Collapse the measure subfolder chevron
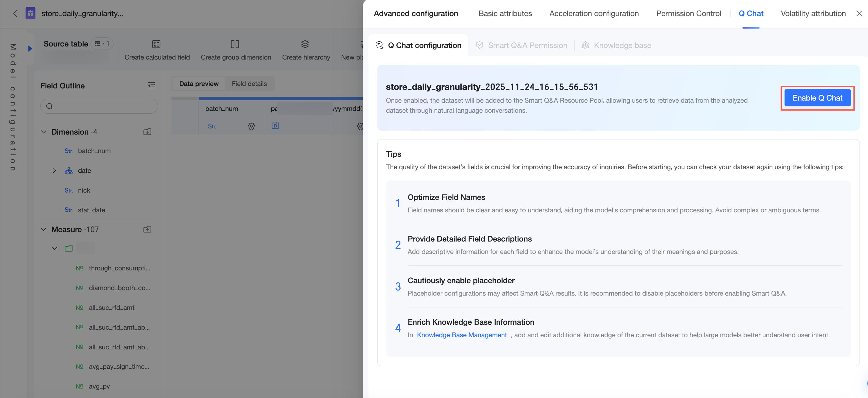This screenshot has width=868, height=398. [x=54, y=249]
